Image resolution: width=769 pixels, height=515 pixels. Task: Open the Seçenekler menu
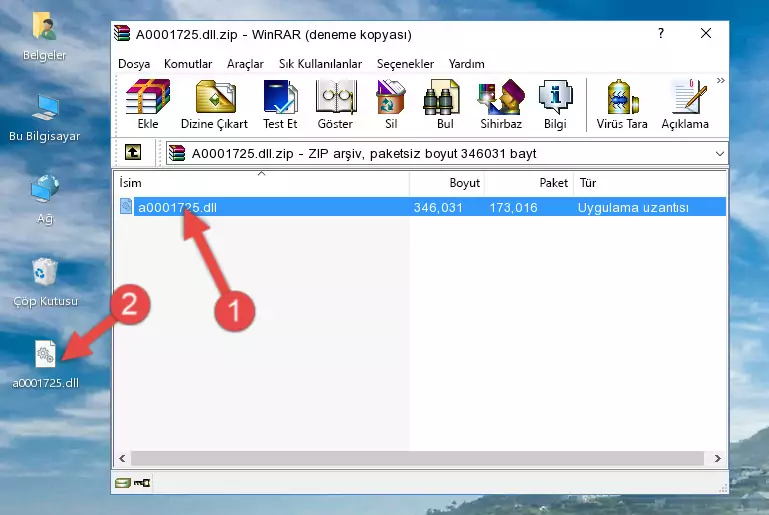(405, 64)
